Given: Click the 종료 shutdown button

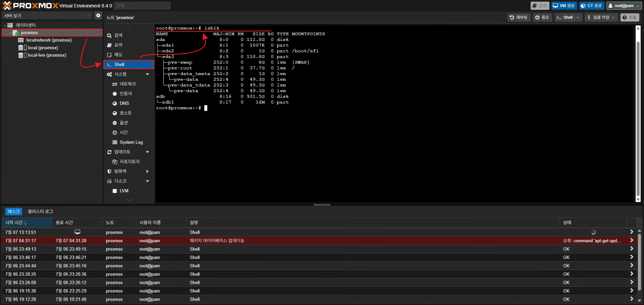Looking at the screenshot, I should pos(542,17).
